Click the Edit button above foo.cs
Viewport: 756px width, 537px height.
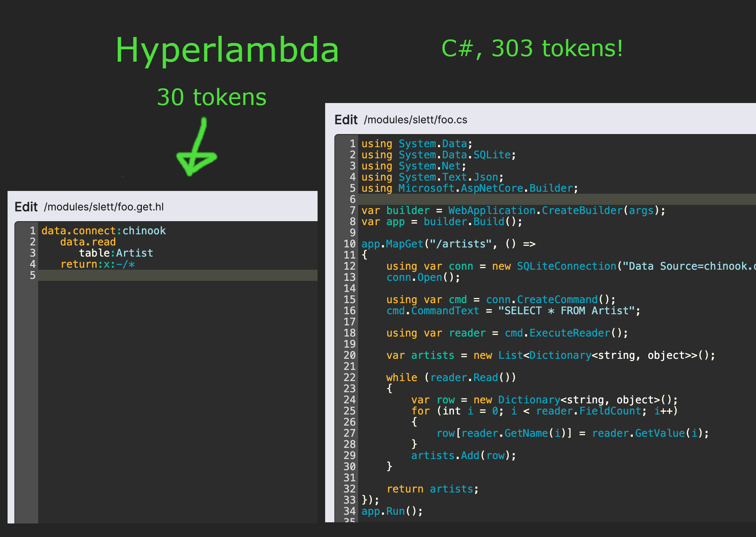tap(345, 120)
